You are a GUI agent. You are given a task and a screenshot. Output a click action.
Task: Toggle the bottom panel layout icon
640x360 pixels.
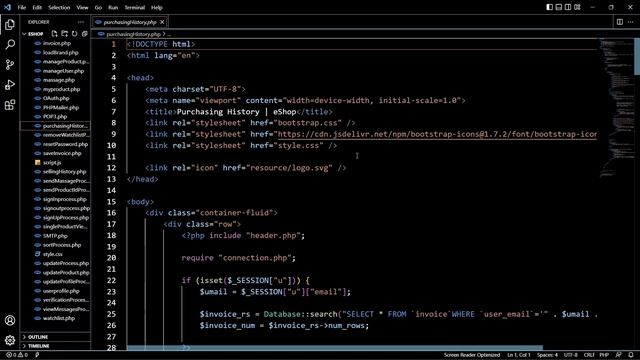coord(559,7)
